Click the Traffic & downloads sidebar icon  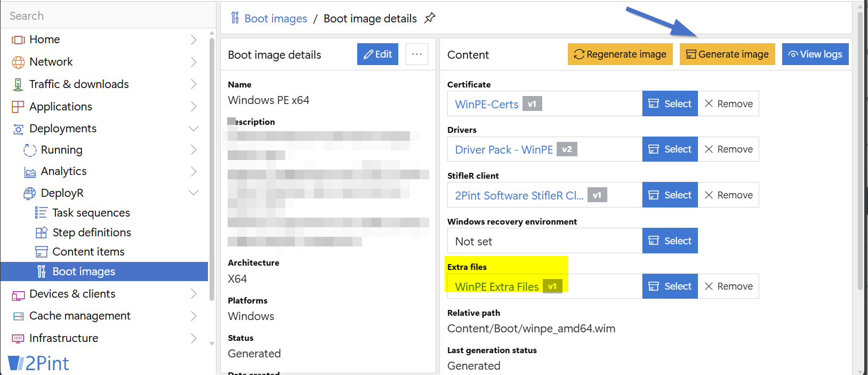[18, 85]
